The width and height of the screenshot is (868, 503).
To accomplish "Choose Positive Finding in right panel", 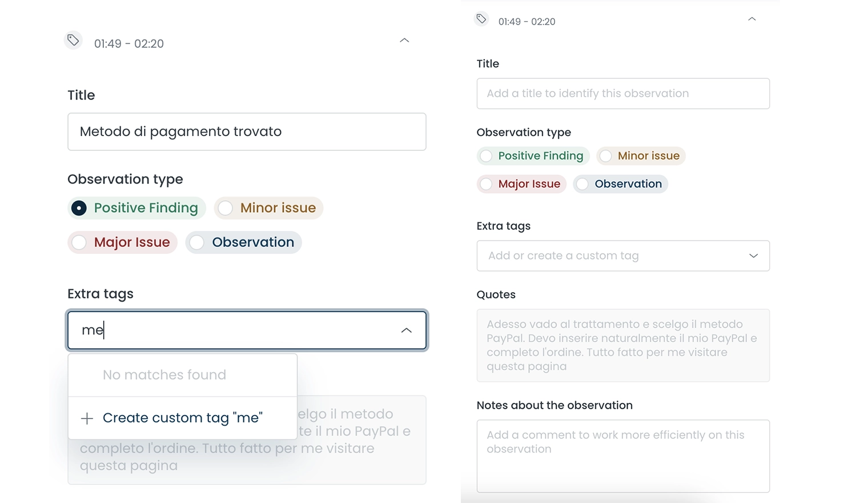I will tap(486, 156).
